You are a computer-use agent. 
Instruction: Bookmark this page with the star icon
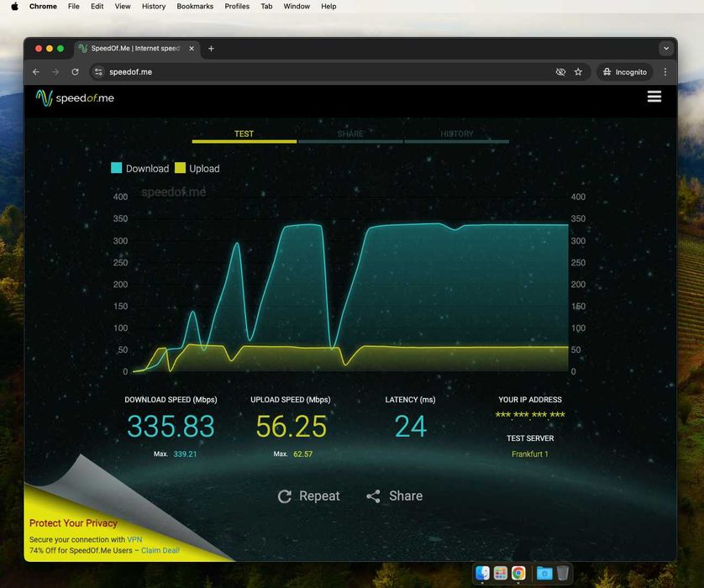pyautogui.click(x=578, y=71)
